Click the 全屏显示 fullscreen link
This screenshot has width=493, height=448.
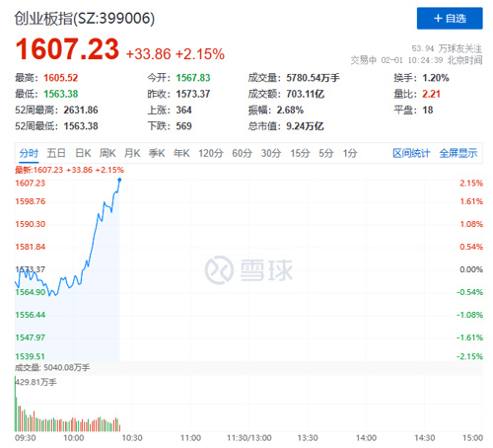458,153
